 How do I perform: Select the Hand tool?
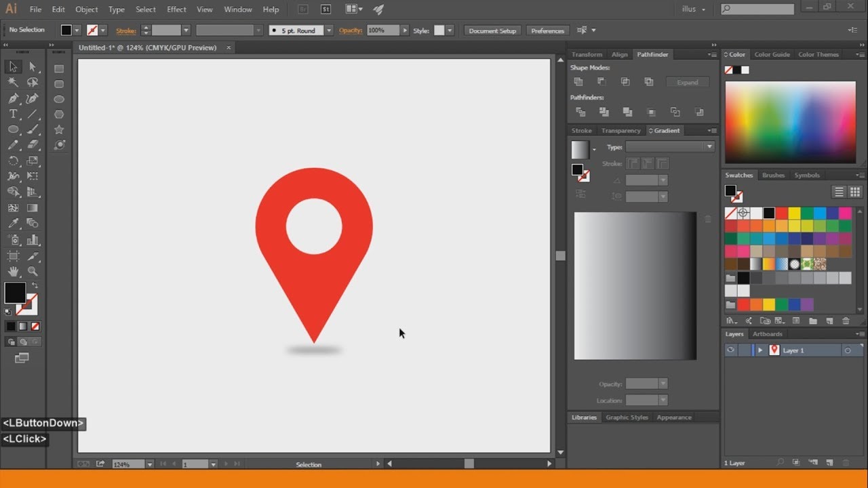[13, 271]
